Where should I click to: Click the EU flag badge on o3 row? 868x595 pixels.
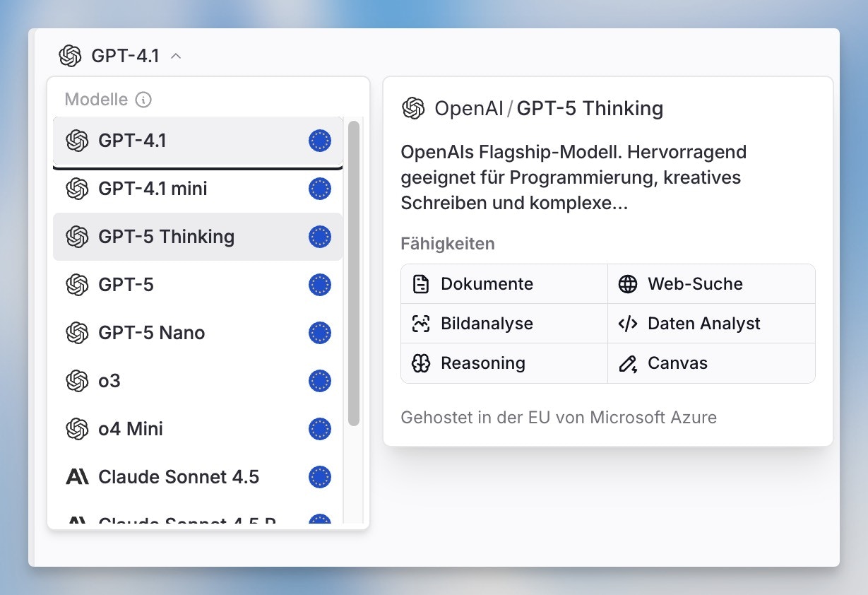coord(320,381)
